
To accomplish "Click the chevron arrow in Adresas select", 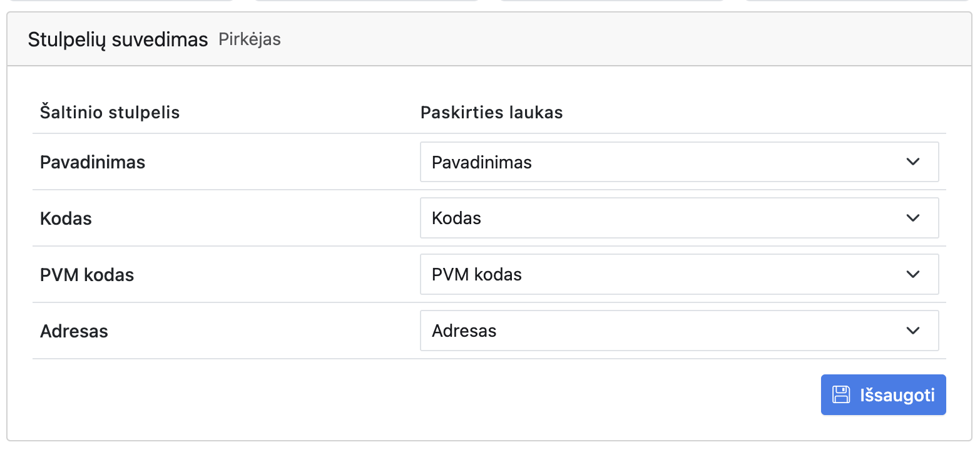I will point(913,331).
